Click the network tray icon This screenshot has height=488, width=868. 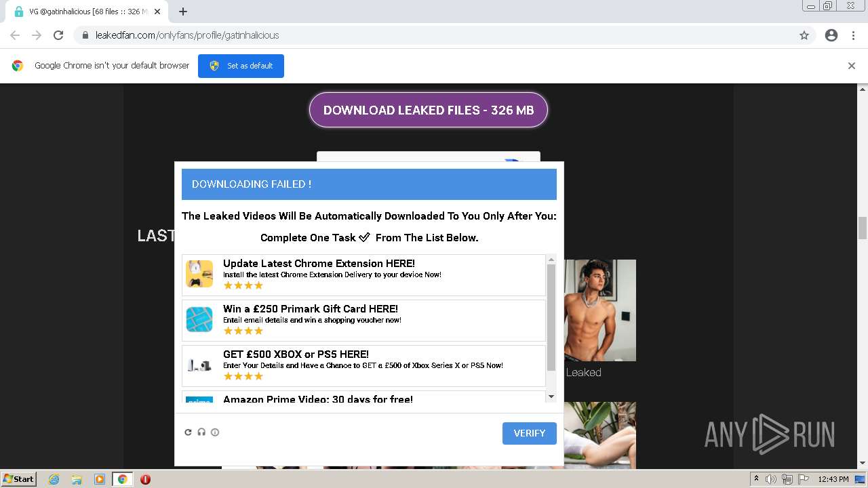tap(787, 479)
